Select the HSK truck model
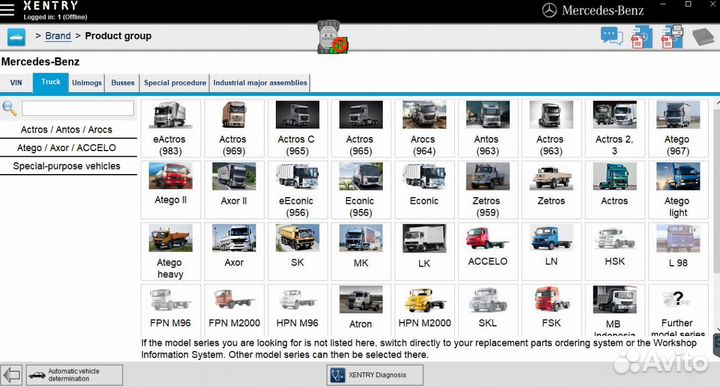 pyautogui.click(x=614, y=252)
